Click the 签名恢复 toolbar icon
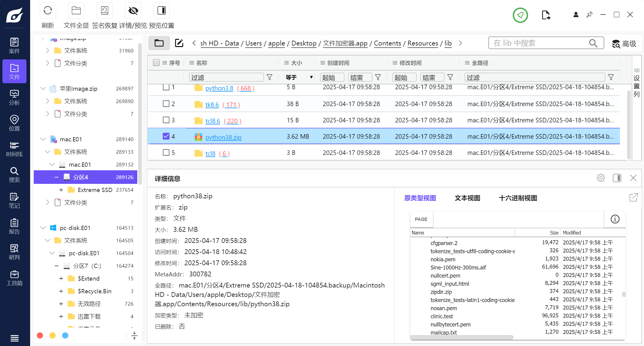The image size is (644, 346). [x=104, y=11]
